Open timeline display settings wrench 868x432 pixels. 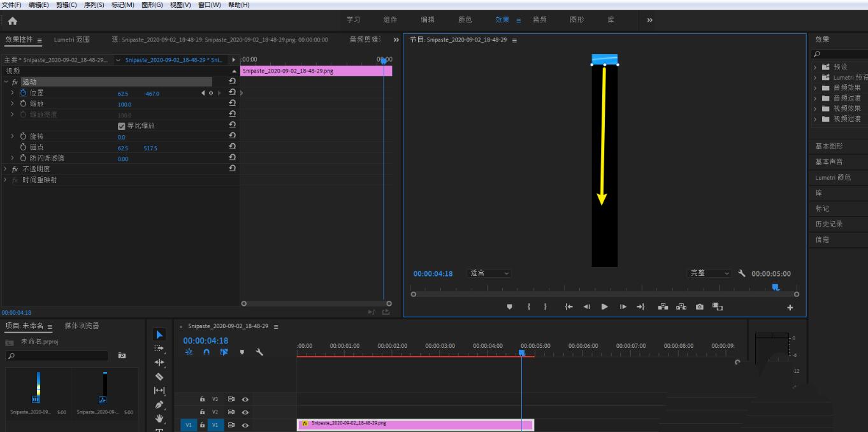[259, 352]
